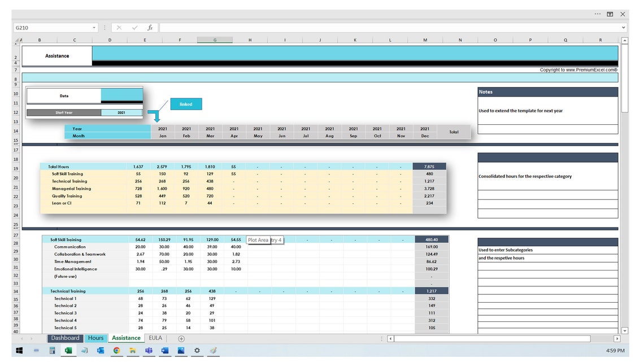Open the EULA sheet tab
Viewport: 644px width, 362px height.
[155, 338]
